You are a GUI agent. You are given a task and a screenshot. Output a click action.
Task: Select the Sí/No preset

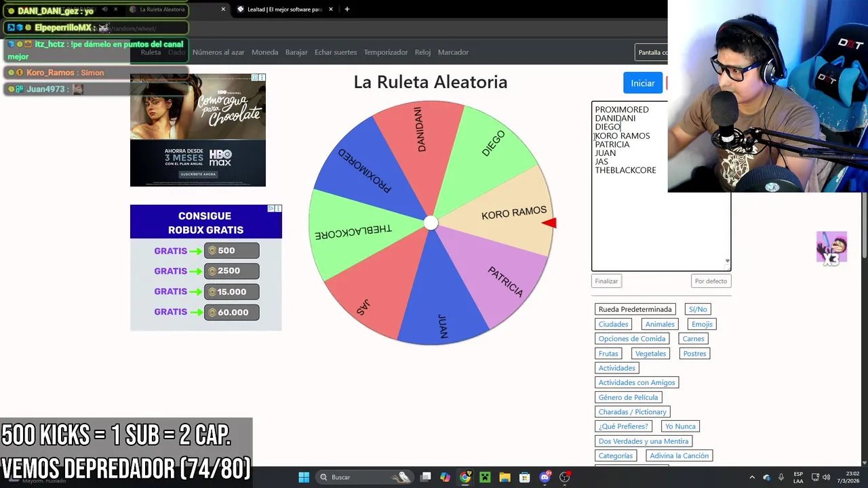pyautogui.click(x=698, y=309)
